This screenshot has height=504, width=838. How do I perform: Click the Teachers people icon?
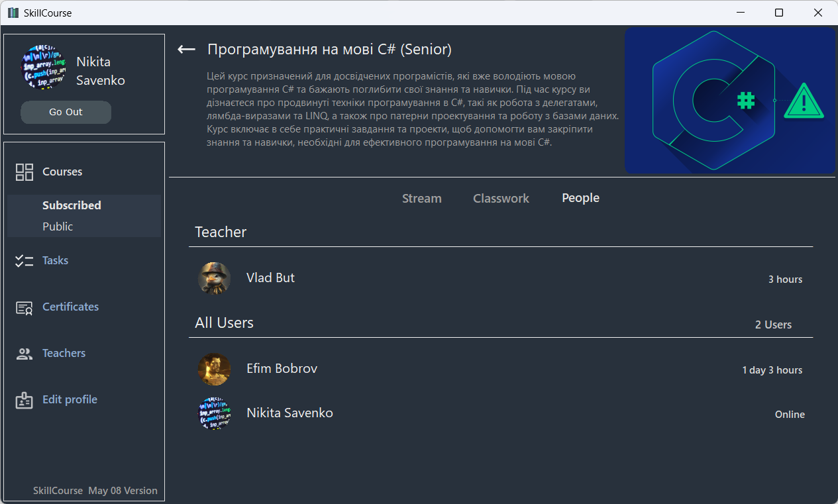25,354
